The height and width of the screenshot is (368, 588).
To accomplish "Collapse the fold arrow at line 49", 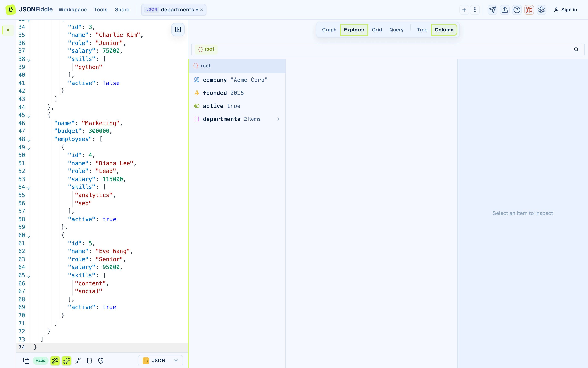I will coord(29,148).
